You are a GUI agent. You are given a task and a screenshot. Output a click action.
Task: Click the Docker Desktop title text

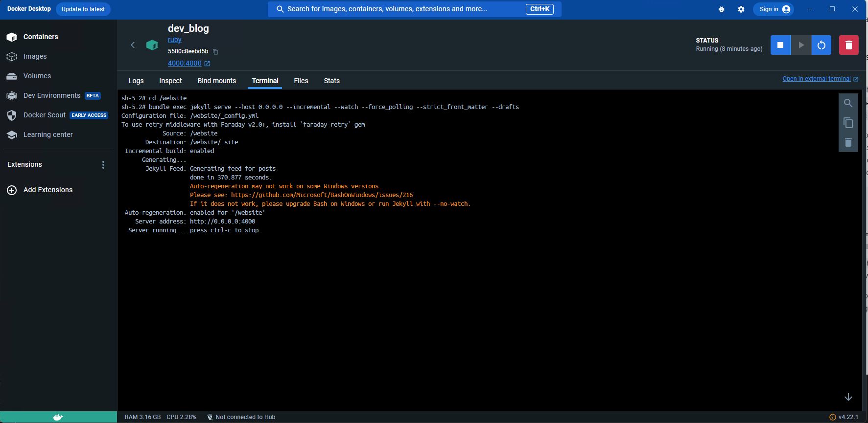click(x=29, y=9)
